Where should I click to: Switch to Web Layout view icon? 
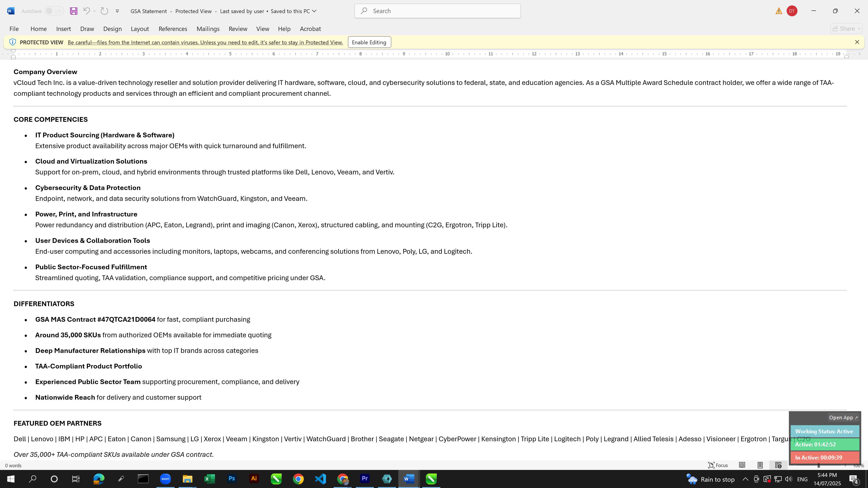point(778,465)
